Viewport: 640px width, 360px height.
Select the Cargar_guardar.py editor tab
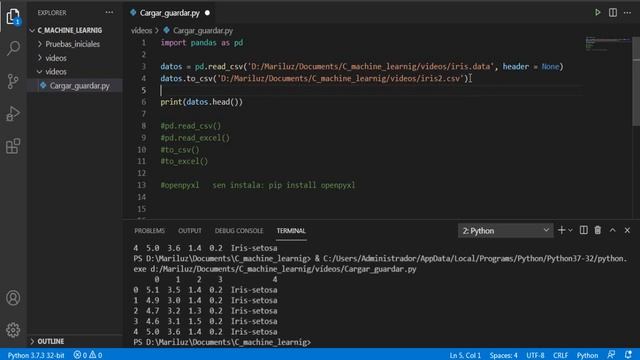pyautogui.click(x=170, y=13)
